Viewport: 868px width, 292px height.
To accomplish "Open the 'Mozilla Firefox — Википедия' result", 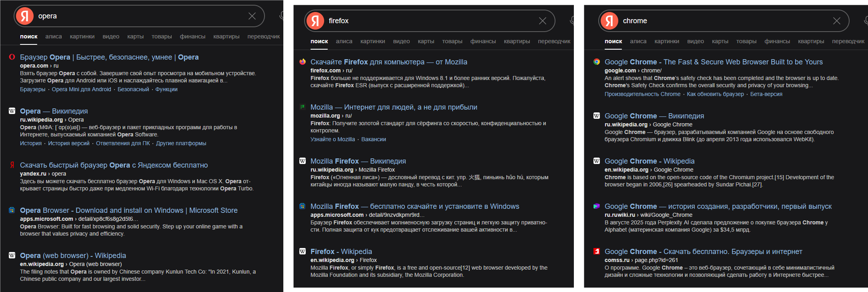I will point(358,161).
